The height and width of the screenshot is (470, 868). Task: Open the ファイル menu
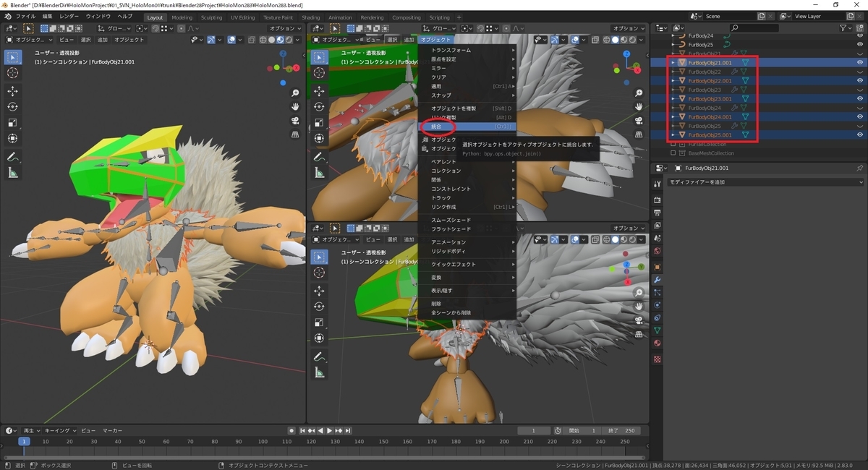[25, 16]
